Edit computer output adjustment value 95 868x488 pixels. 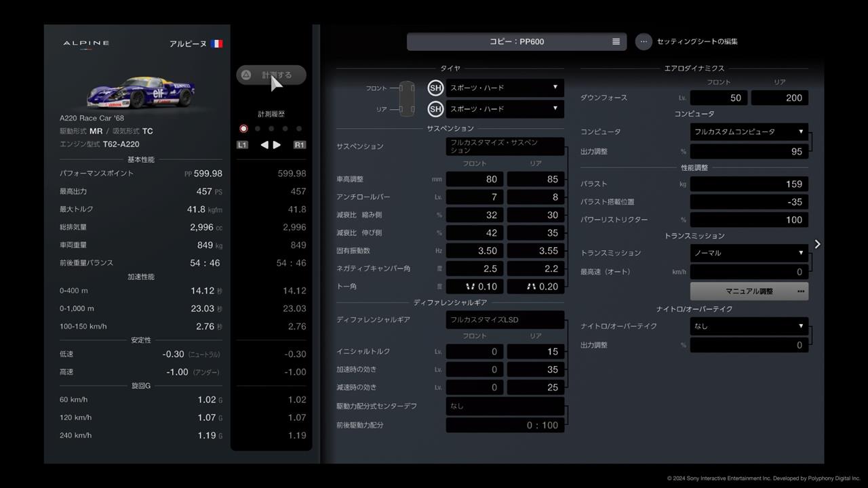click(x=749, y=152)
